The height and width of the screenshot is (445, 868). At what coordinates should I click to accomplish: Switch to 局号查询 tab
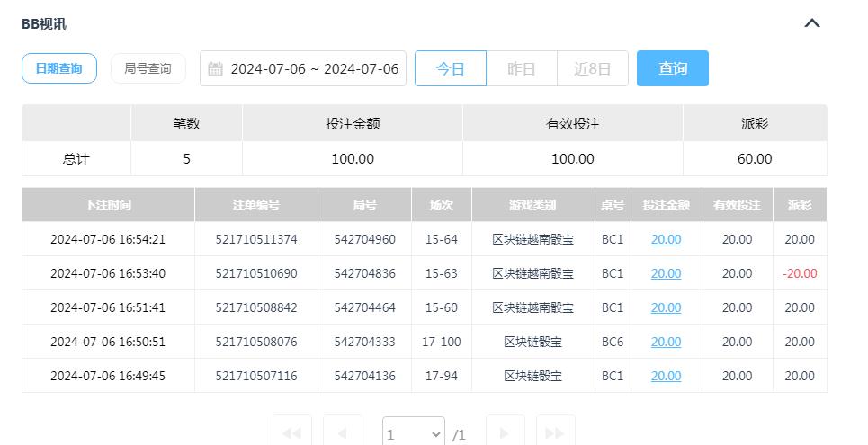coord(148,68)
